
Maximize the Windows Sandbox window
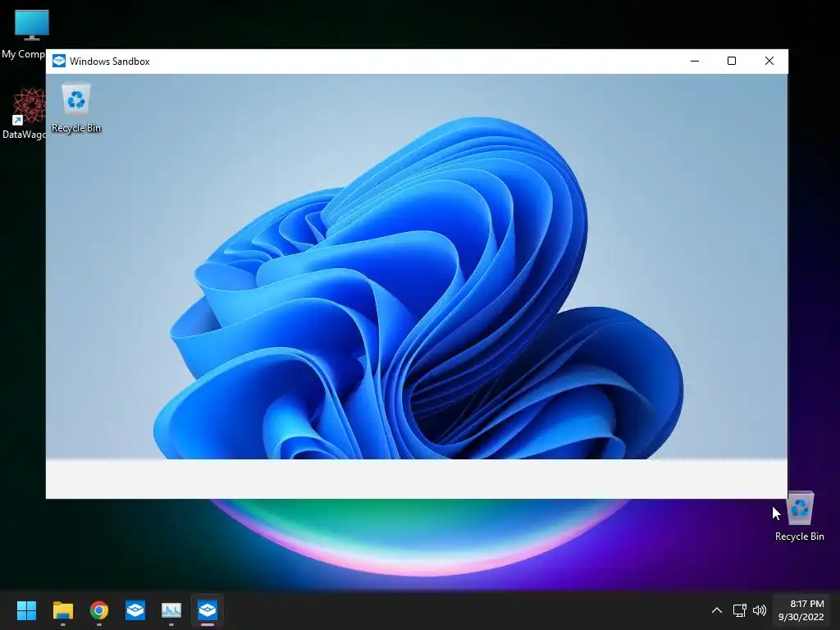point(732,61)
